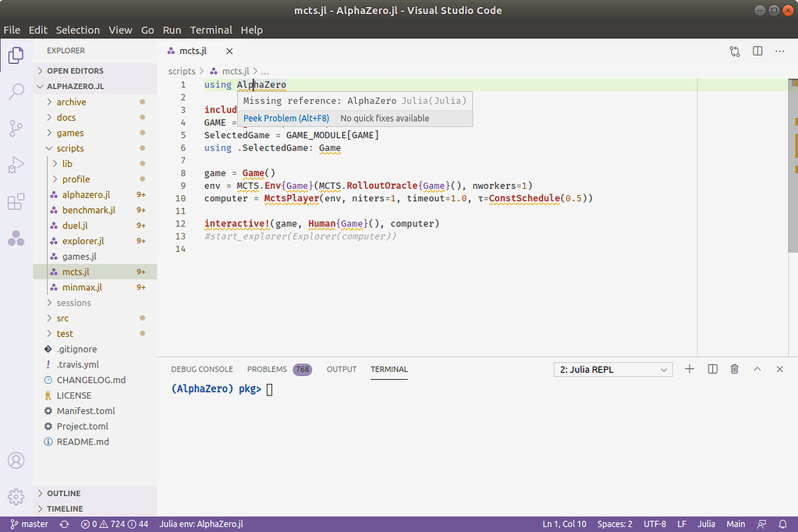This screenshot has width=798, height=532.
Task: Open the Terminal menu
Action: pyautogui.click(x=211, y=30)
